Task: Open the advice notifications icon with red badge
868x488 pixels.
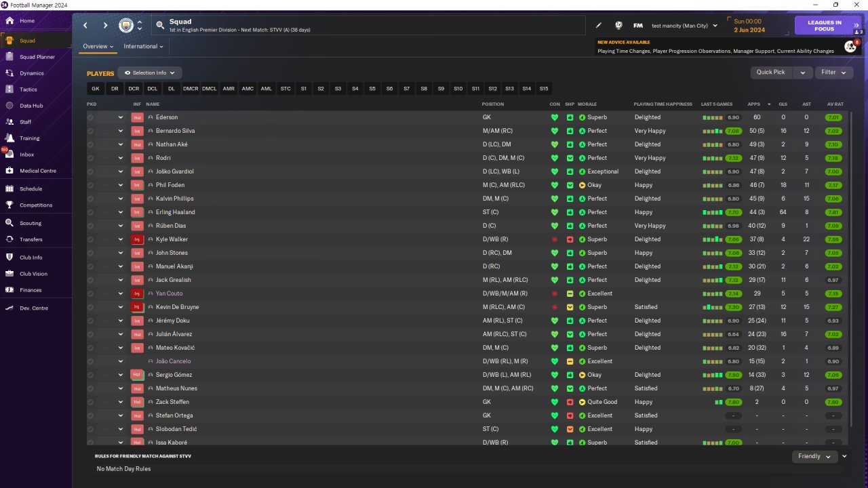Action: 850,46
